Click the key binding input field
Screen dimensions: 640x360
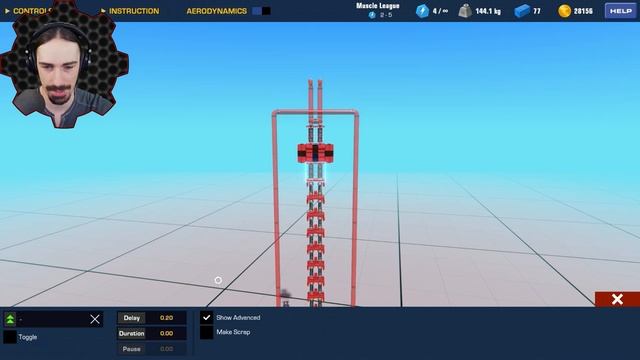pyautogui.click(x=53, y=319)
